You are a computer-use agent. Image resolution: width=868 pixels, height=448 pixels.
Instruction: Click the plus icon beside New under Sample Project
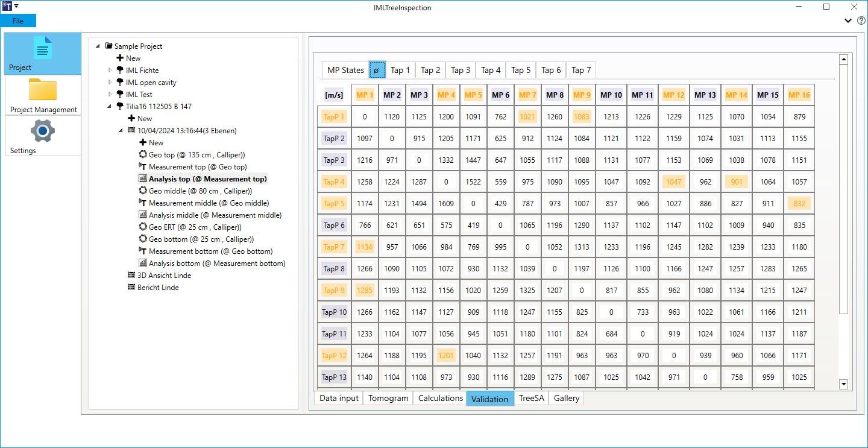click(120, 58)
